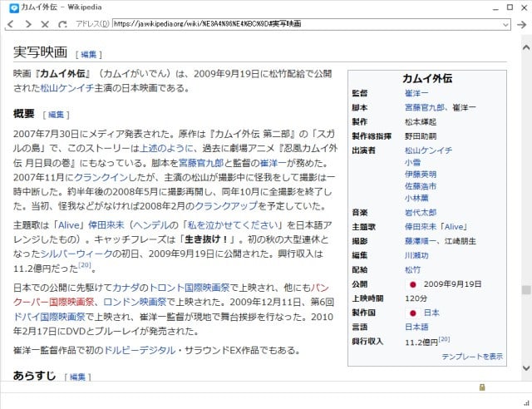
Task: Open the 崔洋一 link in the infobox 監督 row
Action: click(416, 93)
